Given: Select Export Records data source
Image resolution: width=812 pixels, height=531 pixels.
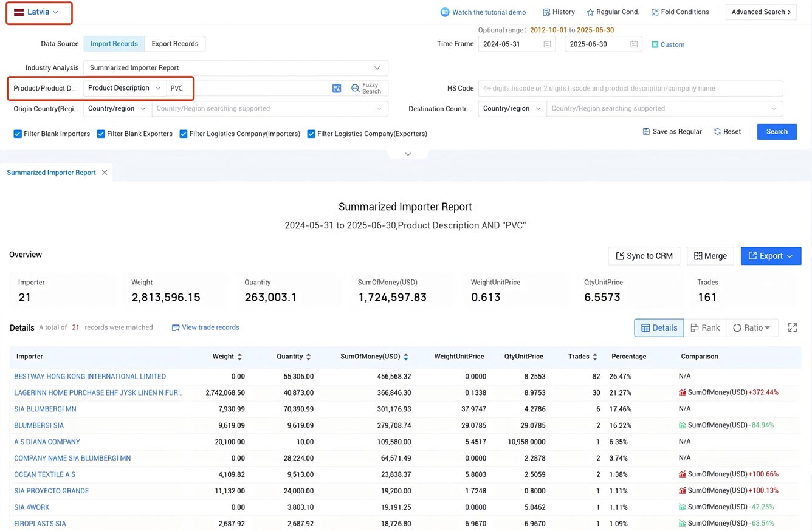Looking at the screenshot, I should click(175, 44).
